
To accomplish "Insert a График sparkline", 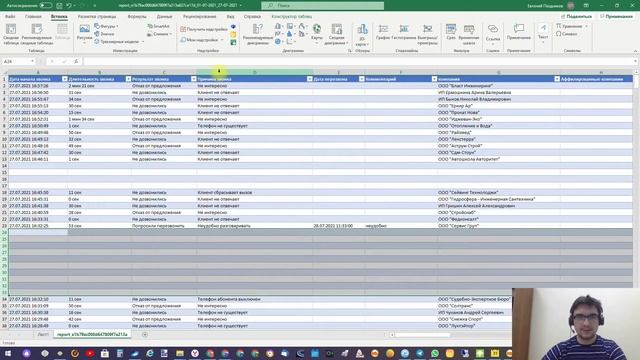I will coord(383,33).
